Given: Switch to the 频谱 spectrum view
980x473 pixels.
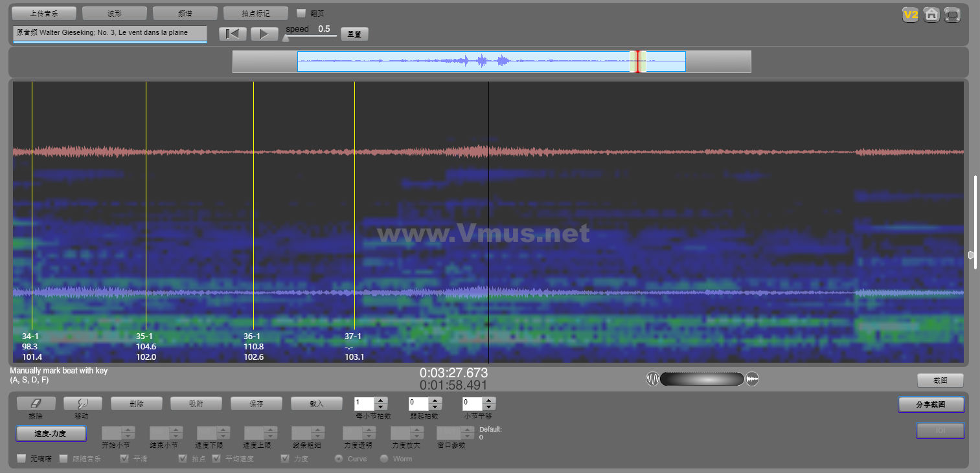Looking at the screenshot, I should click(185, 13).
